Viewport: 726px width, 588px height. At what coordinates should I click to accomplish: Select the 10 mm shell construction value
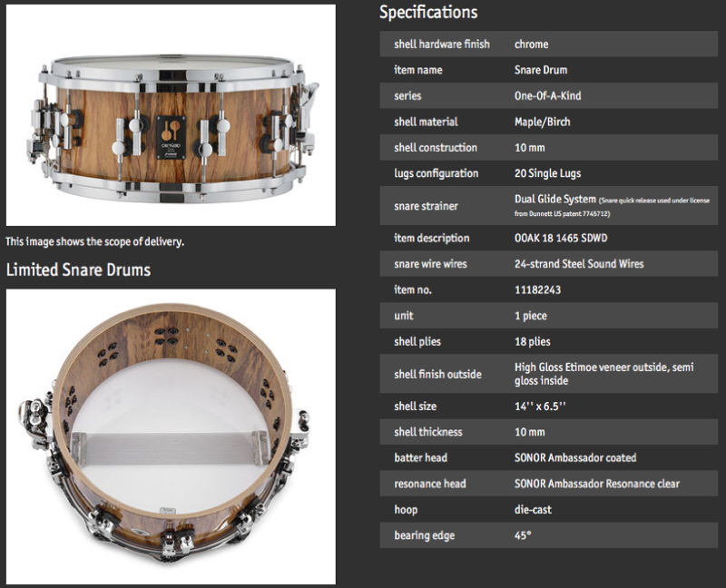click(x=530, y=148)
